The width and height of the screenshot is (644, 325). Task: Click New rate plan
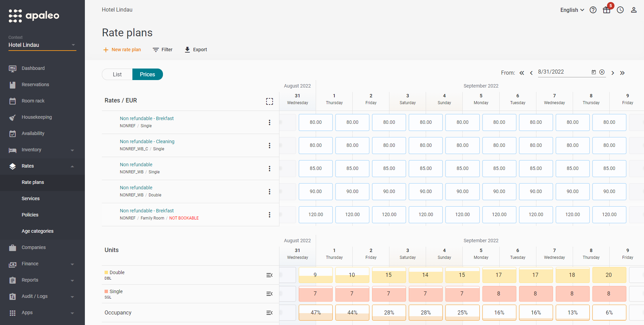point(122,50)
